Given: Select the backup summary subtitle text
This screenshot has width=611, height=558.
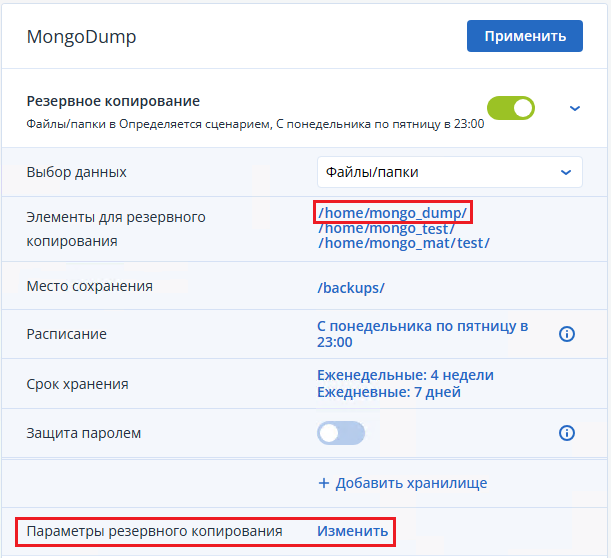Looking at the screenshot, I should click(x=255, y=124).
